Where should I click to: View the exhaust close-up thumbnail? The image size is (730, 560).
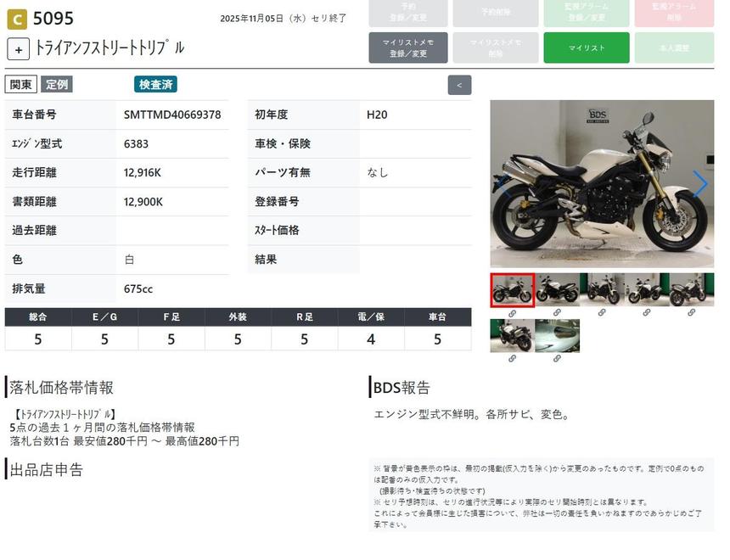pos(557,335)
